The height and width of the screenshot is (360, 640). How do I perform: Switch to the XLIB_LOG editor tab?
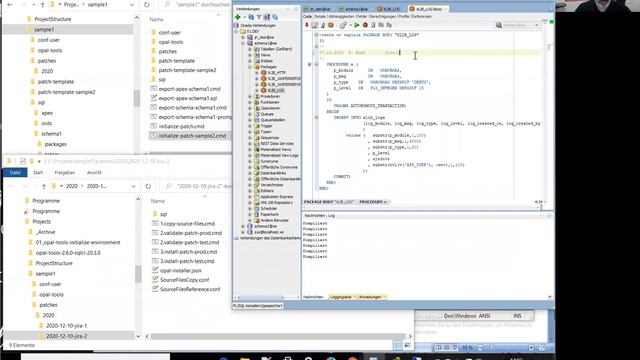tap(389, 9)
